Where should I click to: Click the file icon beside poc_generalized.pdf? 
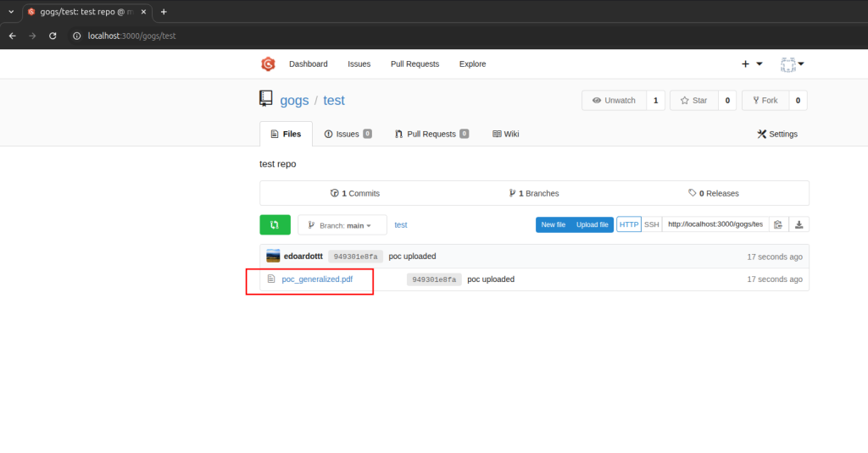click(271, 279)
